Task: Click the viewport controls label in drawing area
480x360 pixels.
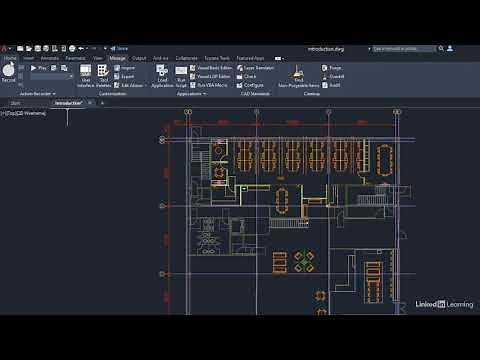Action: (23, 113)
